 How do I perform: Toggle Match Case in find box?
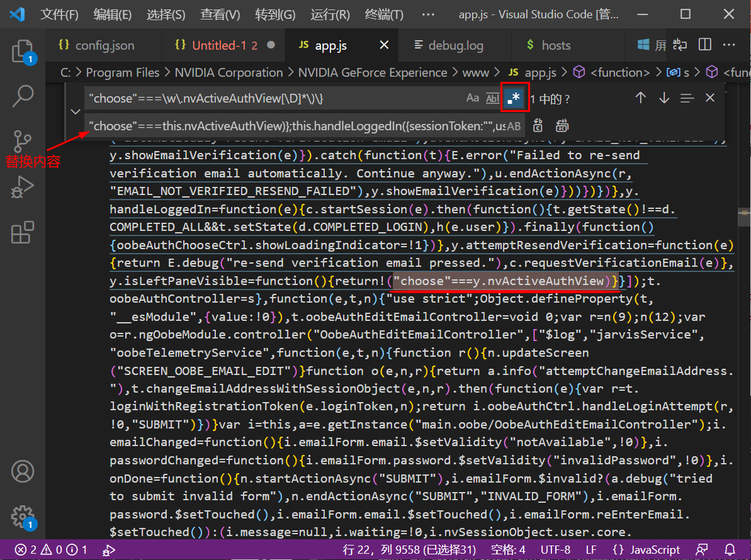[x=473, y=98]
